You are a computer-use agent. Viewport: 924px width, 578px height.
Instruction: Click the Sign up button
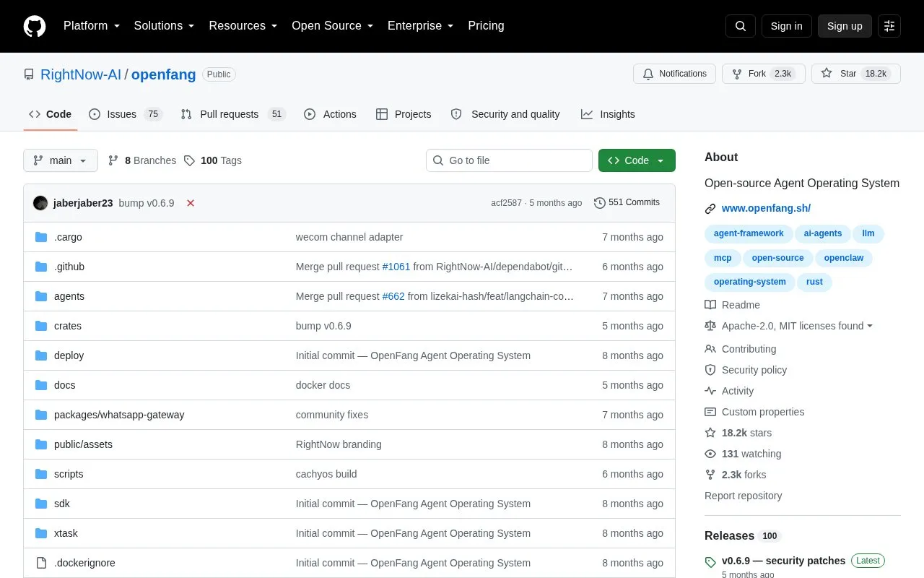[845, 26]
